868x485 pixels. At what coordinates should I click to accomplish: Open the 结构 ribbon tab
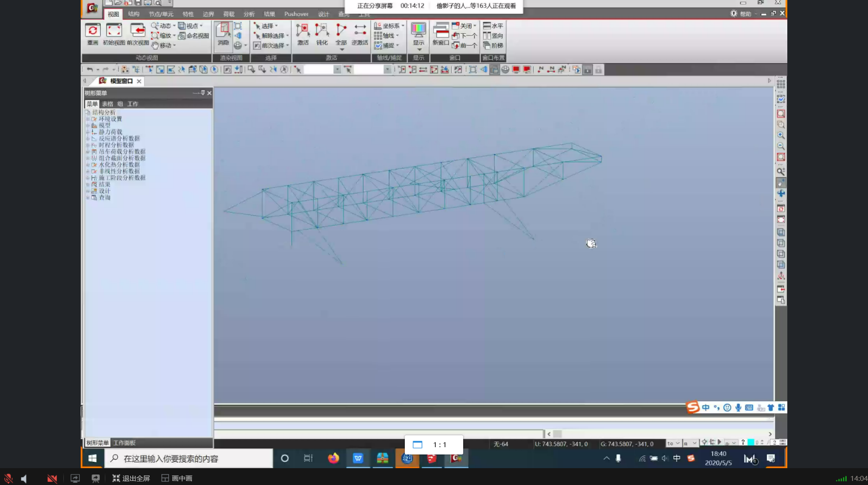pos(134,14)
